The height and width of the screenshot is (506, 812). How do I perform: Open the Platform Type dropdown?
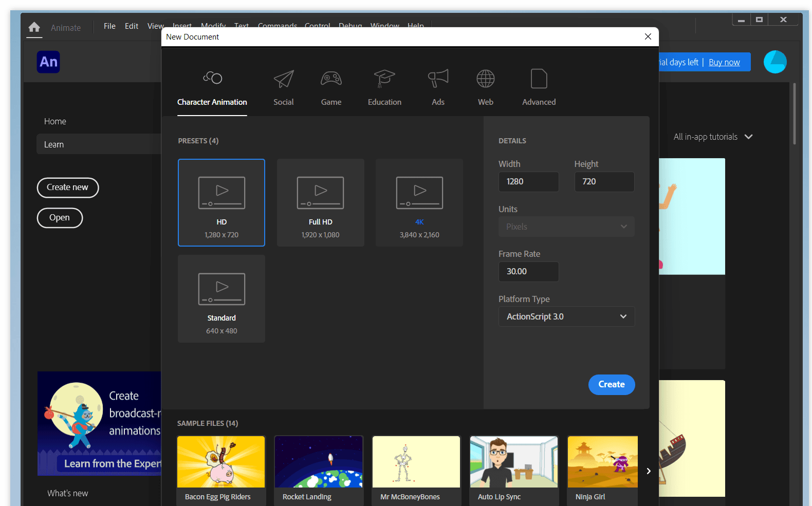pyautogui.click(x=566, y=316)
